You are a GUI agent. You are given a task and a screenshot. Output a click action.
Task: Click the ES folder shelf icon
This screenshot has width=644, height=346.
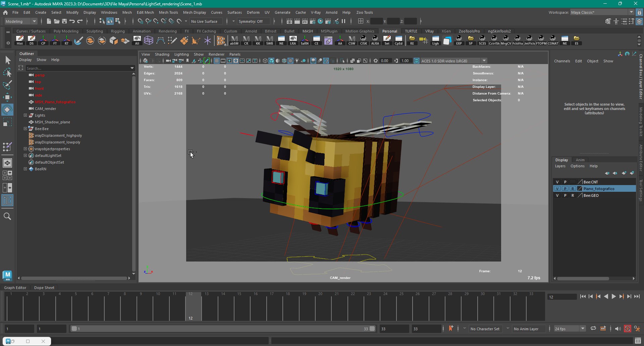pos(577,40)
